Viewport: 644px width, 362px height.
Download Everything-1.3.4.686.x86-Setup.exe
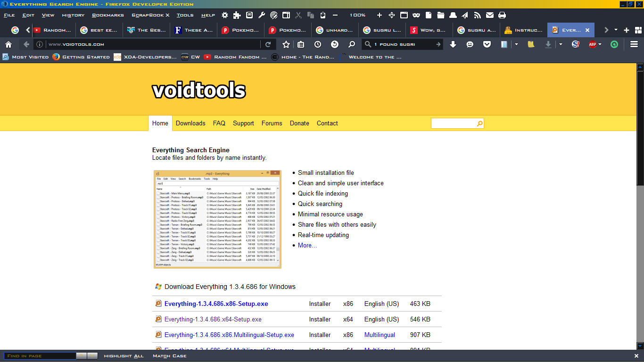(x=216, y=304)
